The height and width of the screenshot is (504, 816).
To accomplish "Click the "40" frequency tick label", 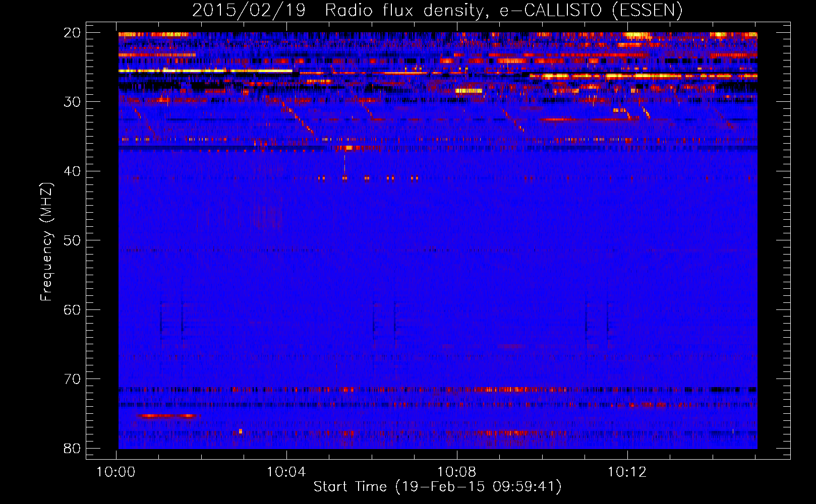I will pos(73,171).
